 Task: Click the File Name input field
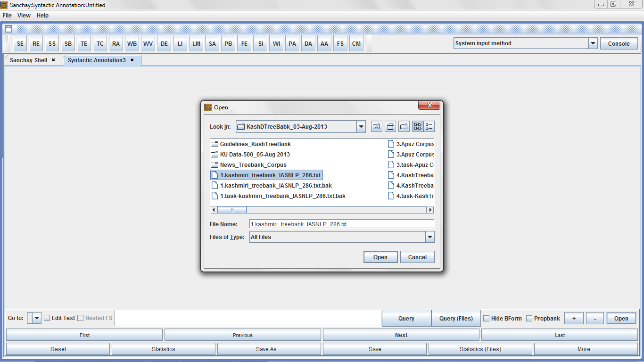click(x=341, y=224)
